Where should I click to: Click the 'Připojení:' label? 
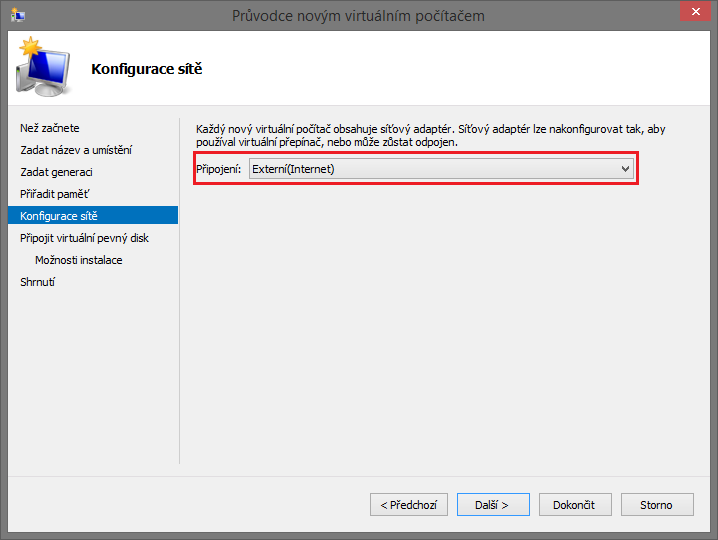pyautogui.click(x=218, y=169)
